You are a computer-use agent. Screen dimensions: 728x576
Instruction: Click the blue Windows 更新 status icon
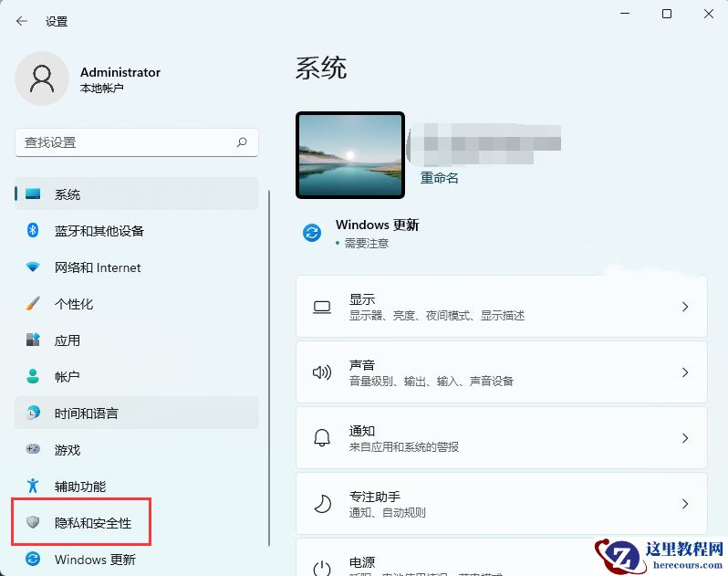(x=312, y=232)
